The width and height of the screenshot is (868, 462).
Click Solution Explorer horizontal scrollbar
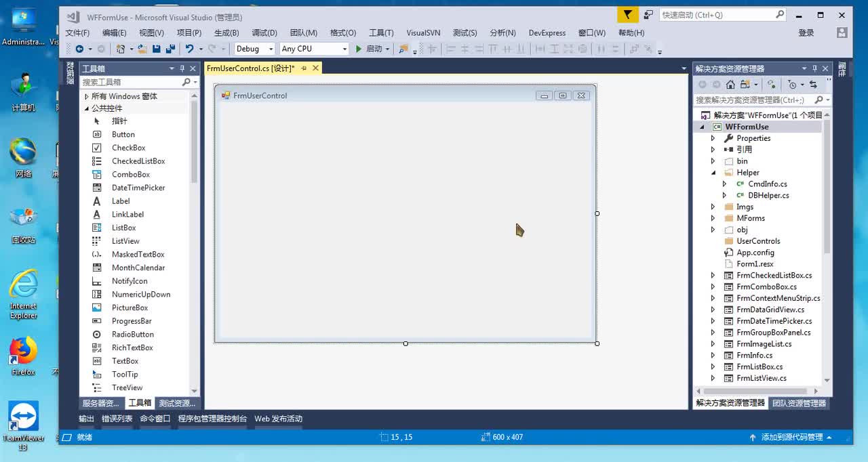(x=756, y=391)
